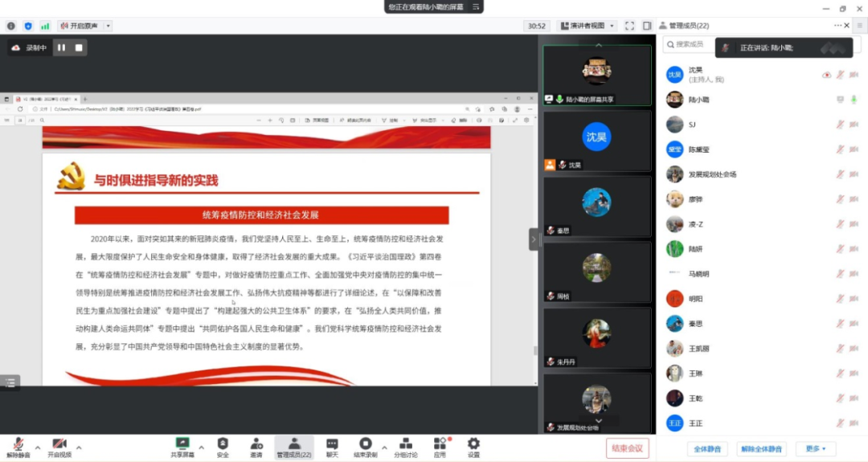Open the Apps (应用) icon
This screenshot has width=868, height=462.
coord(440,444)
